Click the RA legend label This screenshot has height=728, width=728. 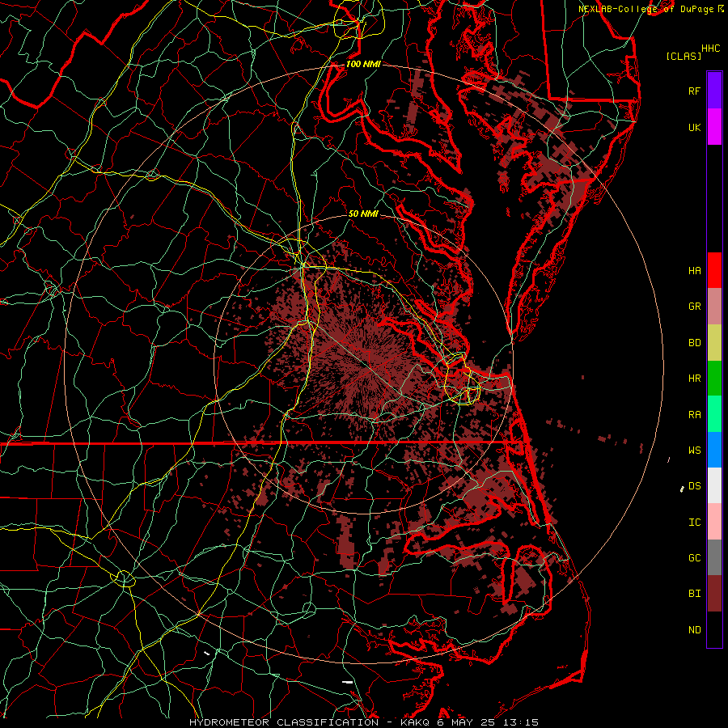click(x=695, y=414)
